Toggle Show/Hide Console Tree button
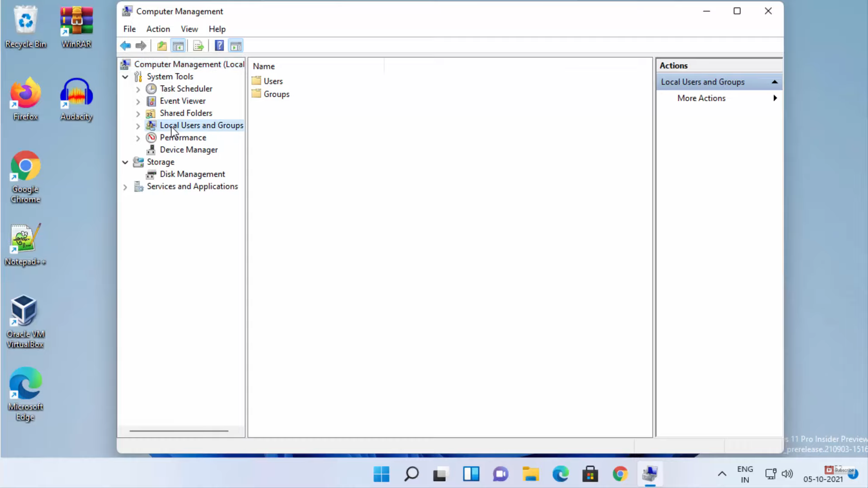 coord(178,46)
